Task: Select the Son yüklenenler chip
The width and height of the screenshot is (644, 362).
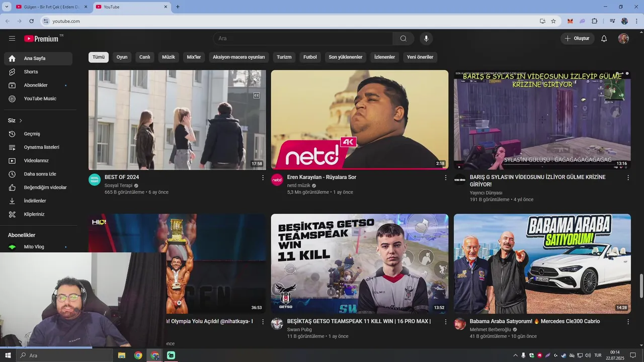Action: (x=346, y=57)
